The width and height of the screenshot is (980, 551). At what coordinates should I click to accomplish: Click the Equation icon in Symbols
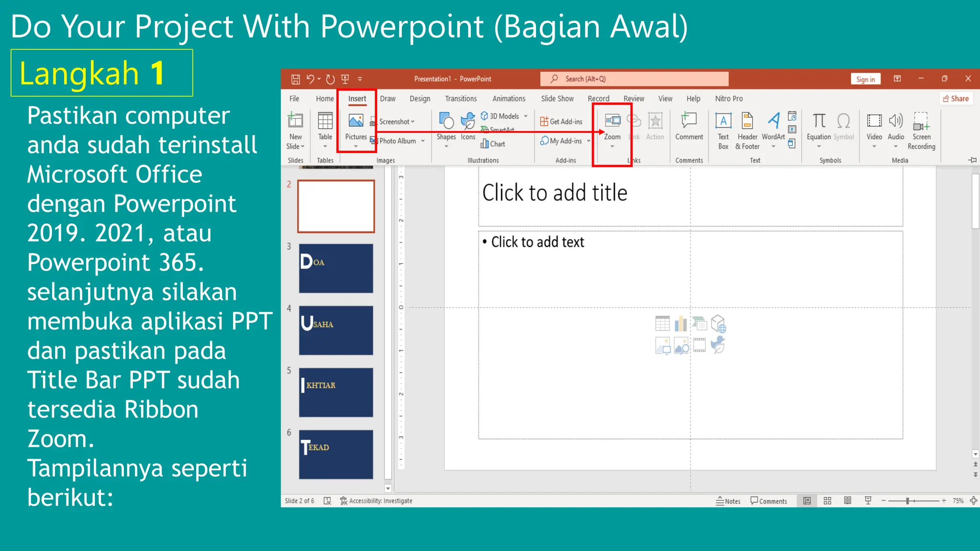point(819,121)
